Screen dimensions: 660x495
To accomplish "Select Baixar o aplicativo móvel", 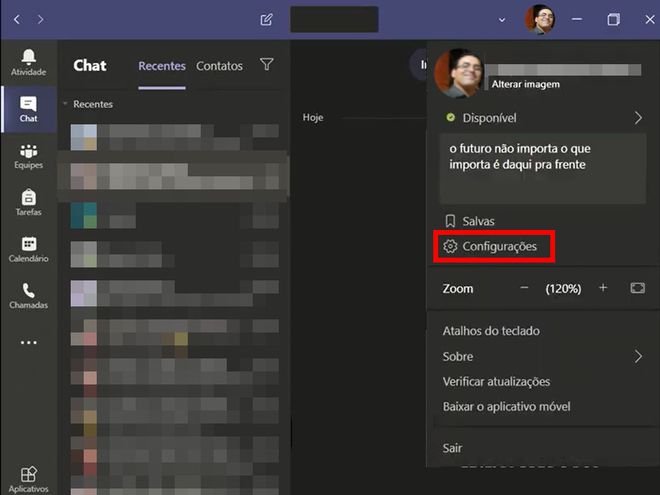I will [x=507, y=407].
